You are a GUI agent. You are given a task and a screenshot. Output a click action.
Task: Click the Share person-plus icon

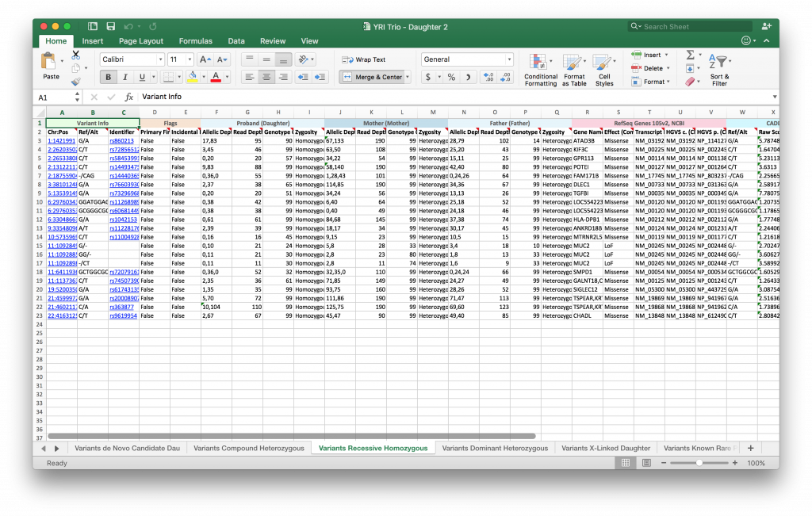[x=767, y=26]
